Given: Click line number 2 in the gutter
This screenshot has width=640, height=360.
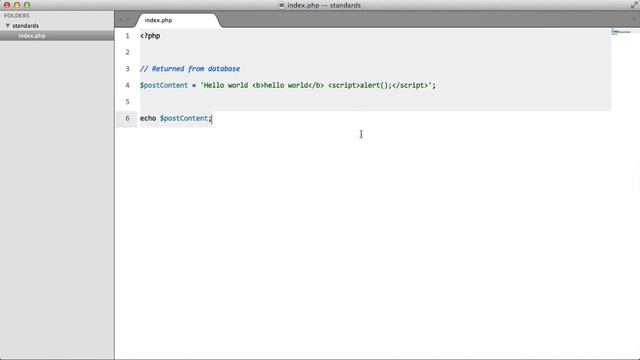Looking at the screenshot, I should pyautogui.click(x=127, y=52).
